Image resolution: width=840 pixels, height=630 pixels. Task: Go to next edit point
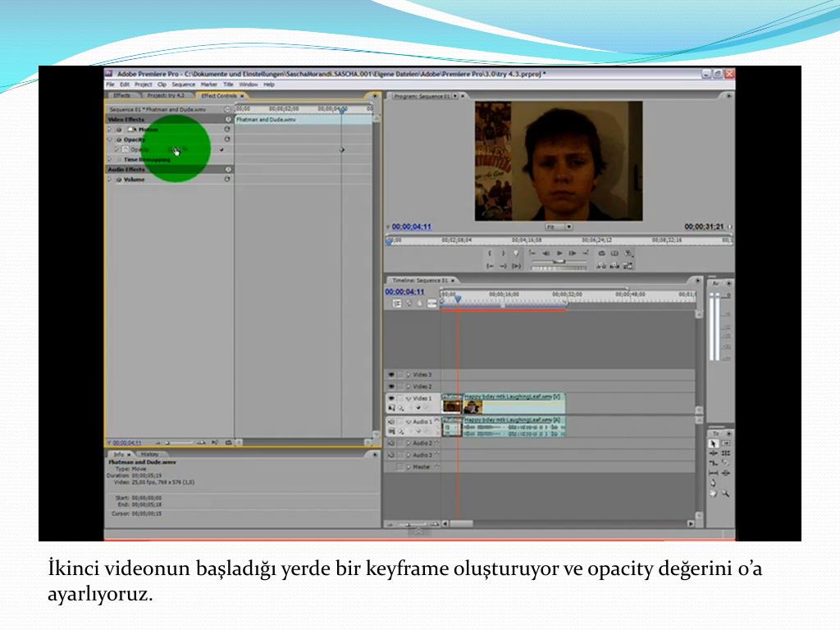pyautogui.click(x=586, y=253)
